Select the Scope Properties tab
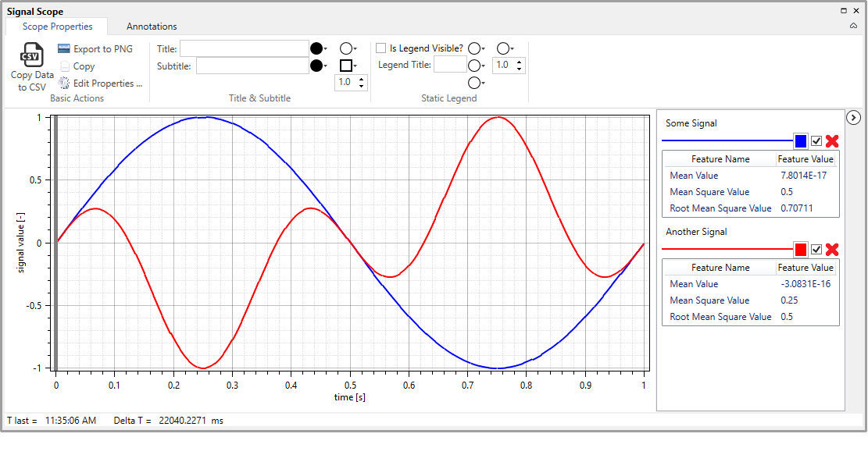The height and width of the screenshot is (455, 868). (57, 27)
